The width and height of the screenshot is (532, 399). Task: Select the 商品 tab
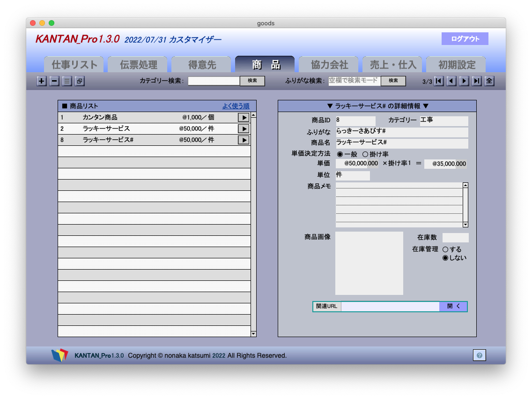[265, 64]
